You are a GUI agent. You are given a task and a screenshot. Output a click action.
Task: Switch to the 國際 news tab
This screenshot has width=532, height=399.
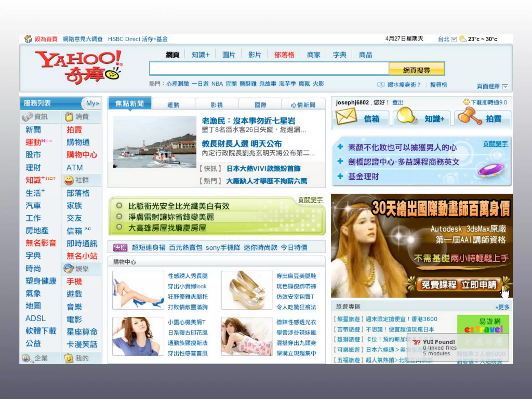pyautogui.click(x=260, y=105)
